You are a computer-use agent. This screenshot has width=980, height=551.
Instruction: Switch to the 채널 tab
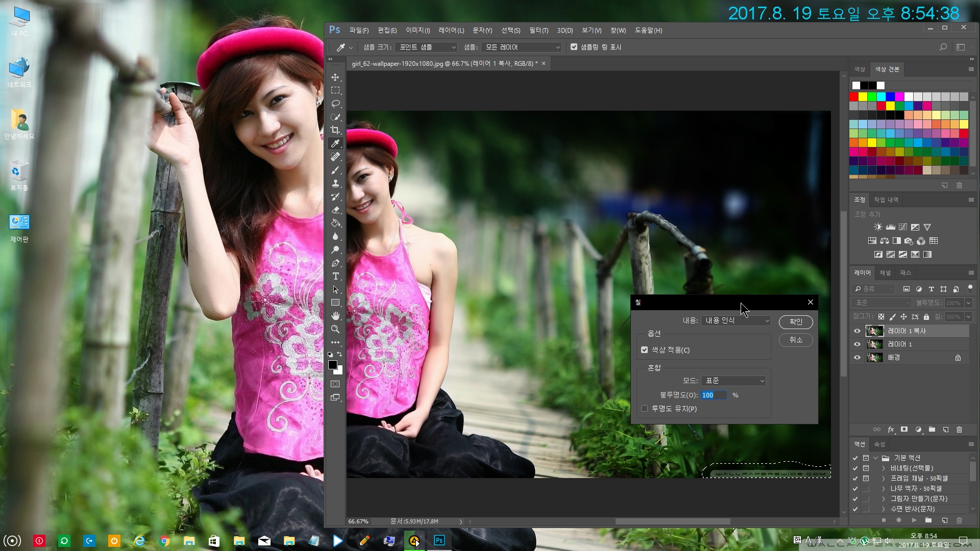tap(885, 273)
